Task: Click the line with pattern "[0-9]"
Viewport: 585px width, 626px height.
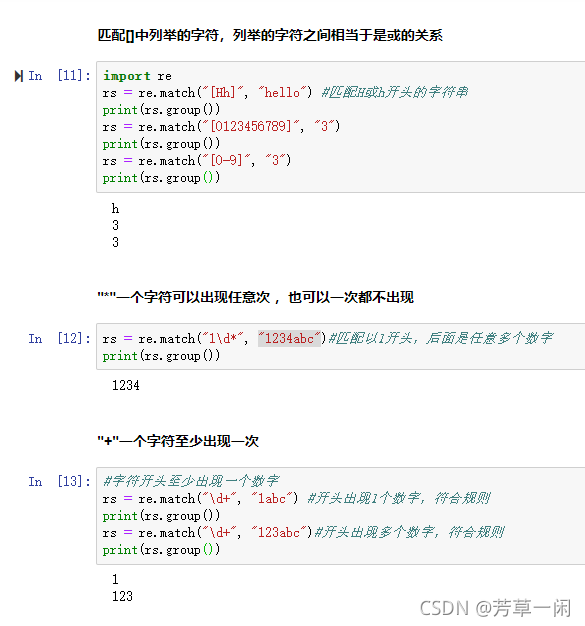Action: 197,160
